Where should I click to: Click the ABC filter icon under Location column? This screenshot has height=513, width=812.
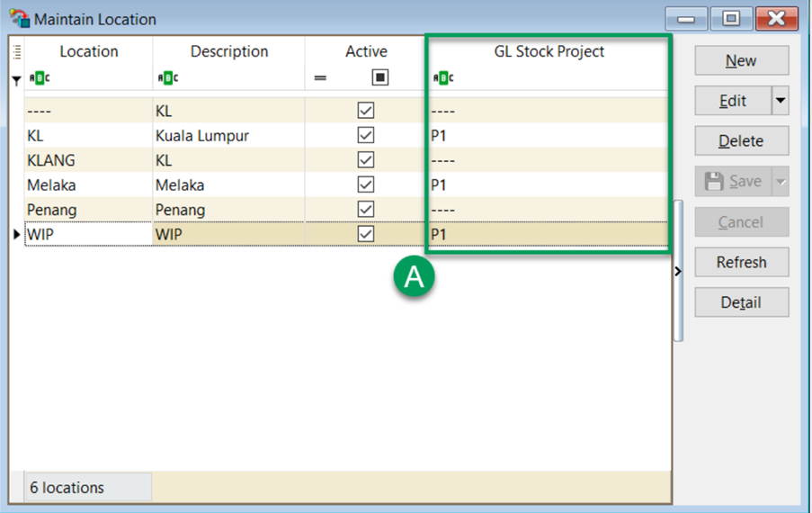(40, 78)
